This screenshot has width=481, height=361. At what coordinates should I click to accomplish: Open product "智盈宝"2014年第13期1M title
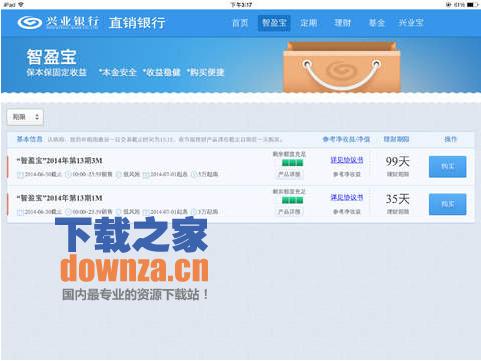(60, 198)
